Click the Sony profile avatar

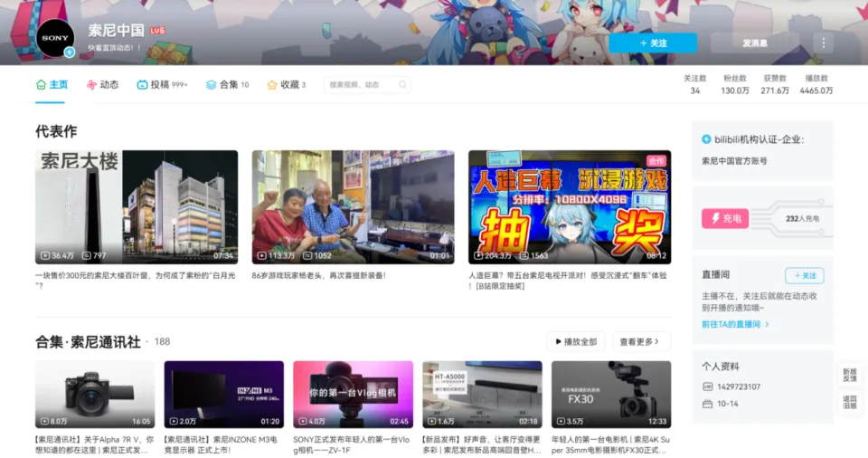[55, 38]
